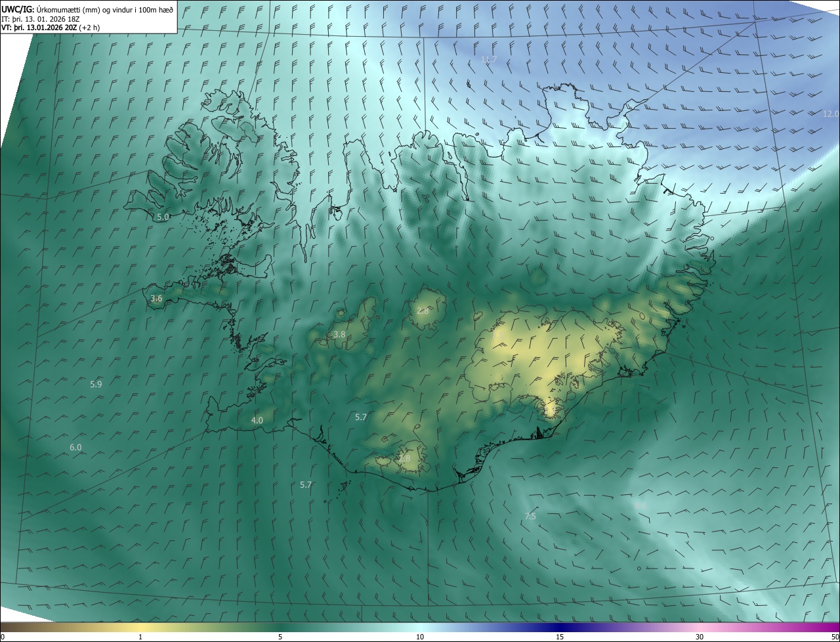Screen dimensions: 840x642
Task: Click the '15' tick label on the colour scale
Action: [560, 637]
